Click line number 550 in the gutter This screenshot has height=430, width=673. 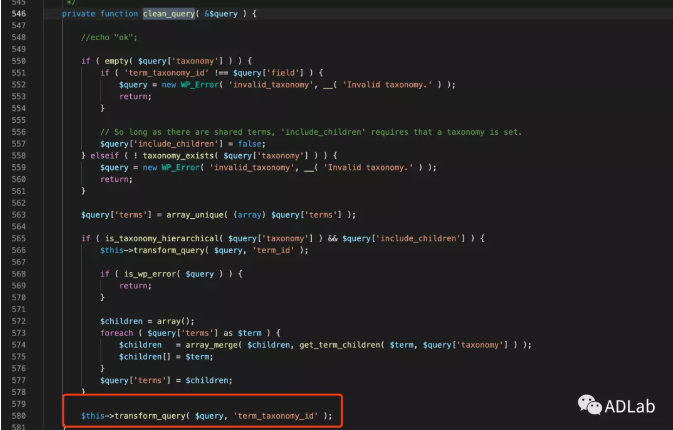(19, 60)
